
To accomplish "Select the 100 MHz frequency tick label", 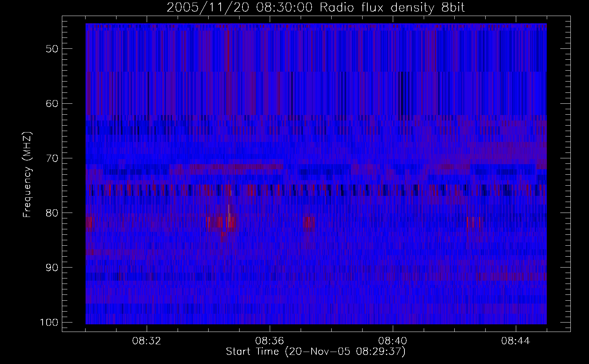I will [48, 323].
